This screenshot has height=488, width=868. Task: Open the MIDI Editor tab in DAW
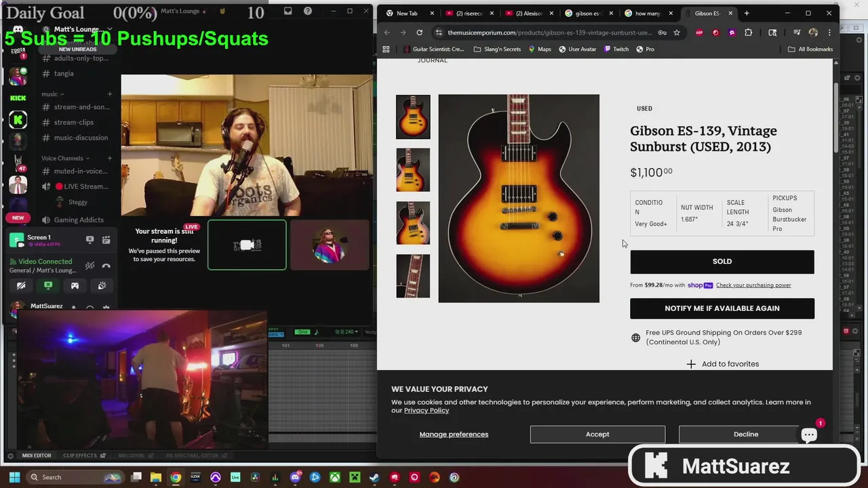(37, 455)
